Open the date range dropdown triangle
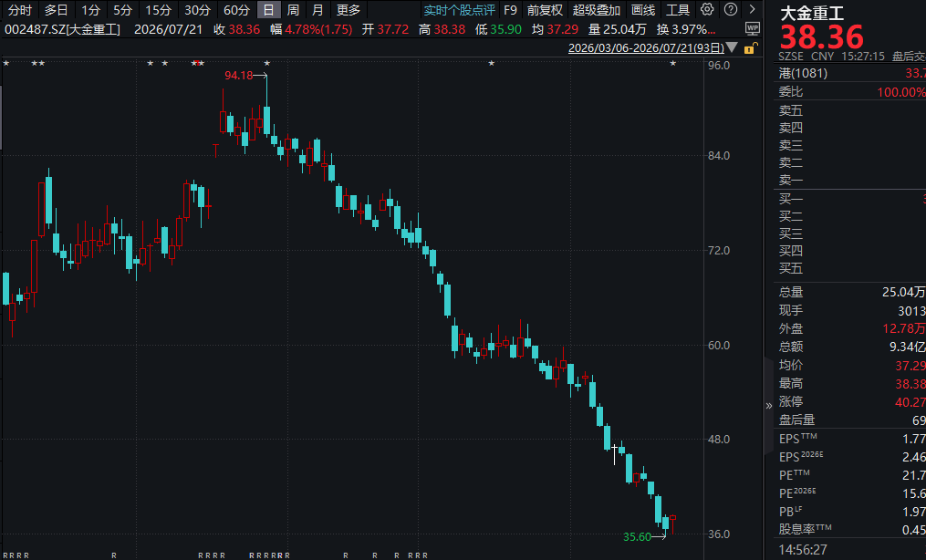This screenshot has width=926, height=560. point(732,47)
